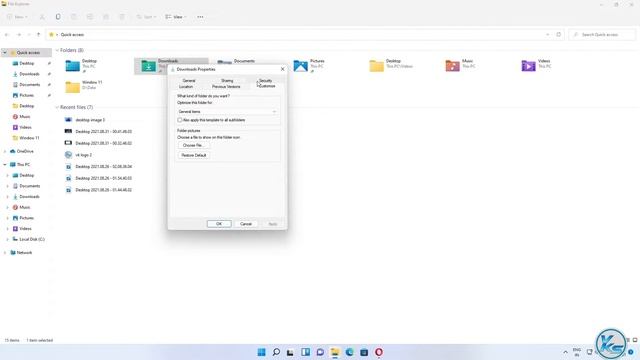The width and height of the screenshot is (640, 360).
Task: Expand the Network tree node
Action: [5, 253]
